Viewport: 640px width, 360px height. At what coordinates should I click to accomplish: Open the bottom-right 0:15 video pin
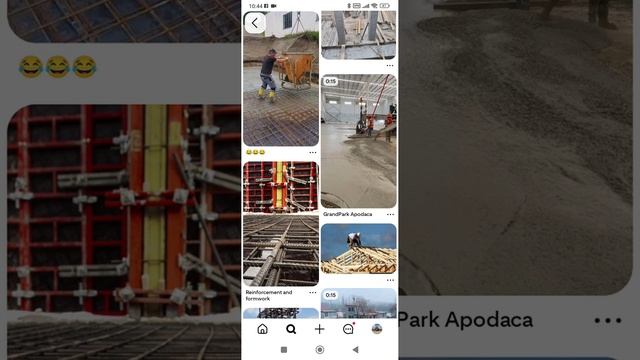click(358, 303)
